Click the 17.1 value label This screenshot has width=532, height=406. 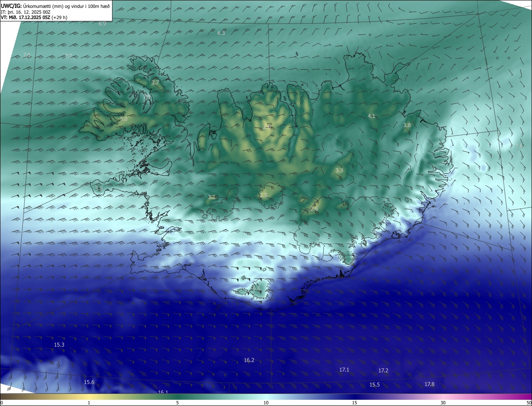tap(344, 369)
